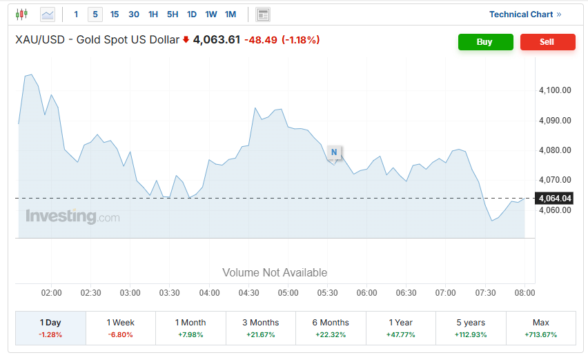The image size is (588, 364).
Task: Set interval to 1M
Action: click(x=231, y=14)
